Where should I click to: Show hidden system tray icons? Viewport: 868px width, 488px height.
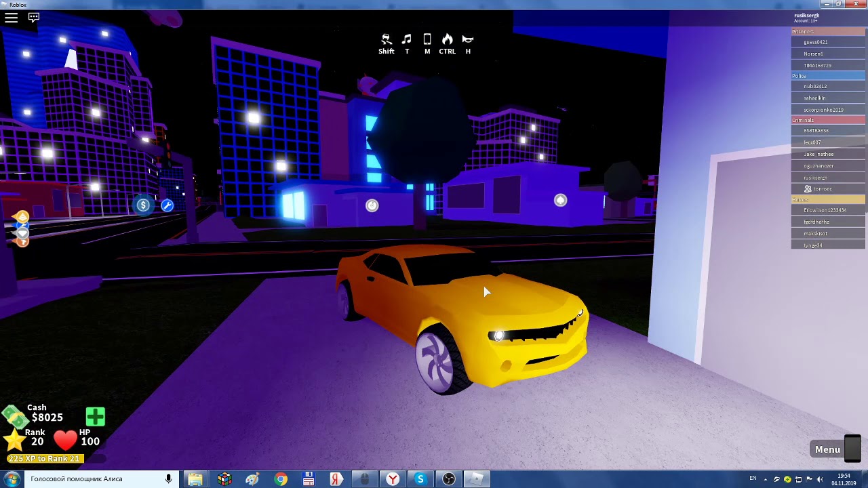pyautogui.click(x=765, y=479)
